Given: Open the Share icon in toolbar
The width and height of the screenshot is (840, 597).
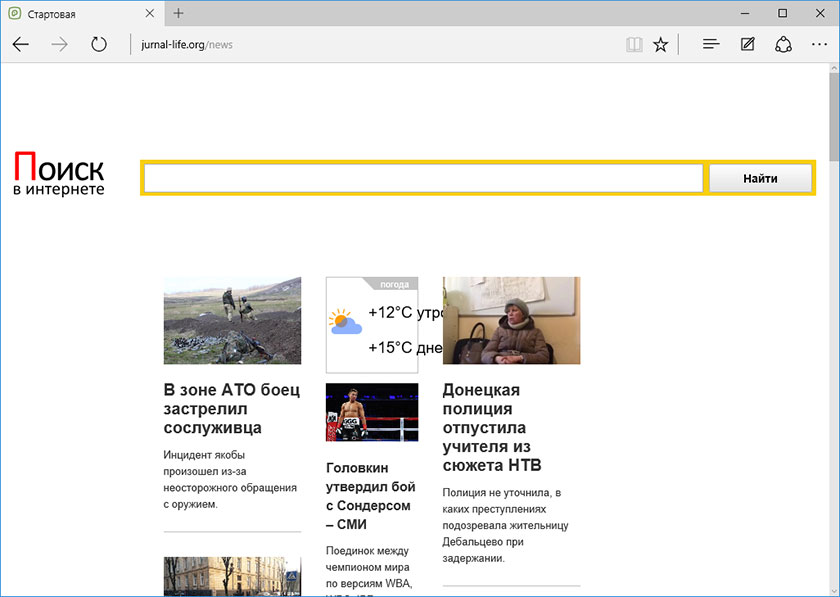Looking at the screenshot, I should 784,44.
